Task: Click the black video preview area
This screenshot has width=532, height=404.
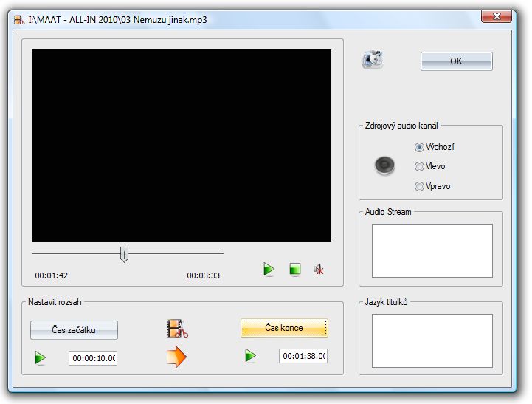Action: pyautogui.click(x=182, y=145)
